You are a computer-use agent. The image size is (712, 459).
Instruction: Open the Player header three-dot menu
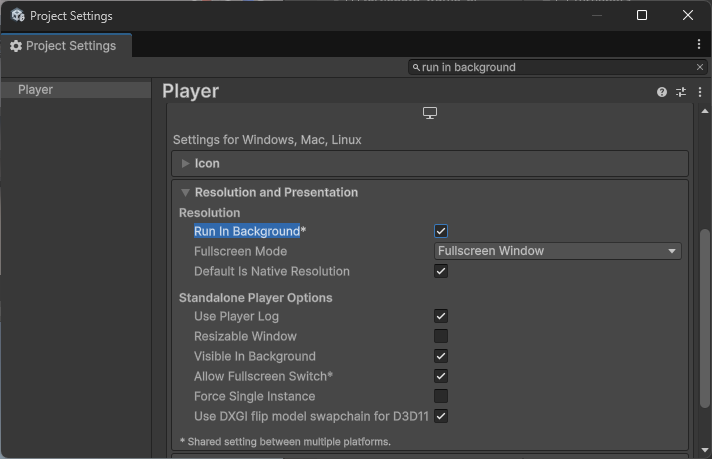[699, 92]
